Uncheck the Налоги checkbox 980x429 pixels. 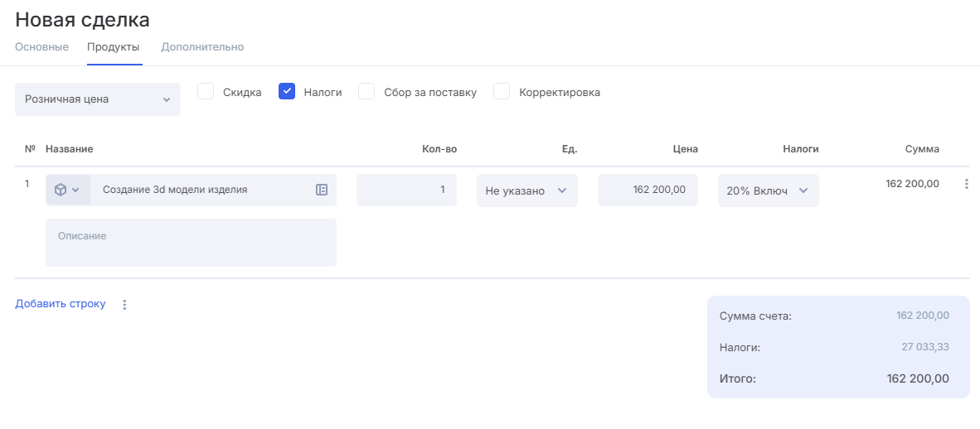pyautogui.click(x=287, y=92)
